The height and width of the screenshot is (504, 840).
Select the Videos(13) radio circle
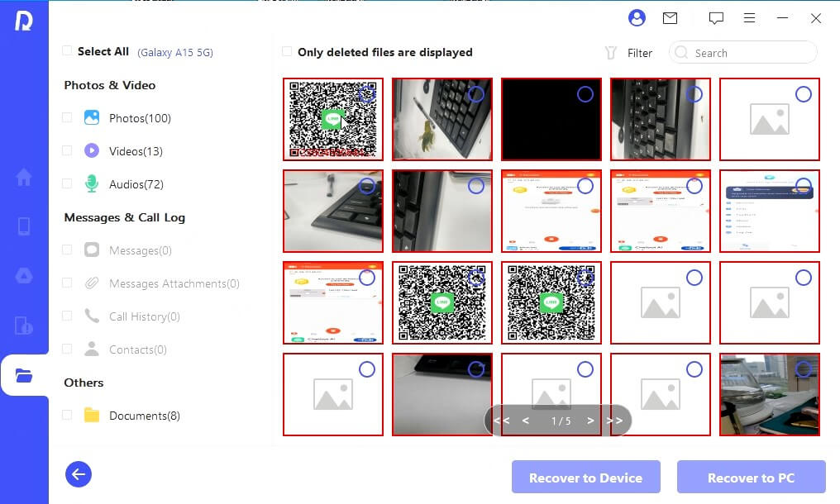[69, 151]
